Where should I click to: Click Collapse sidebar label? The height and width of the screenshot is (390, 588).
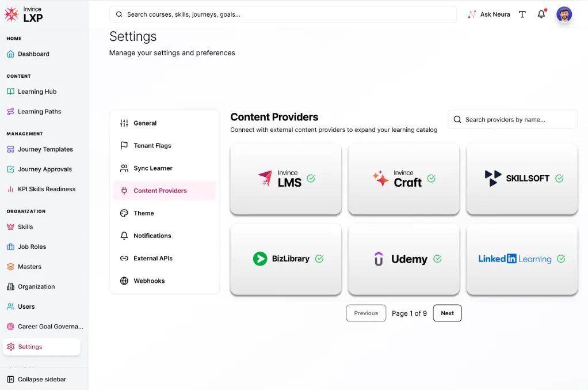[x=42, y=379]
